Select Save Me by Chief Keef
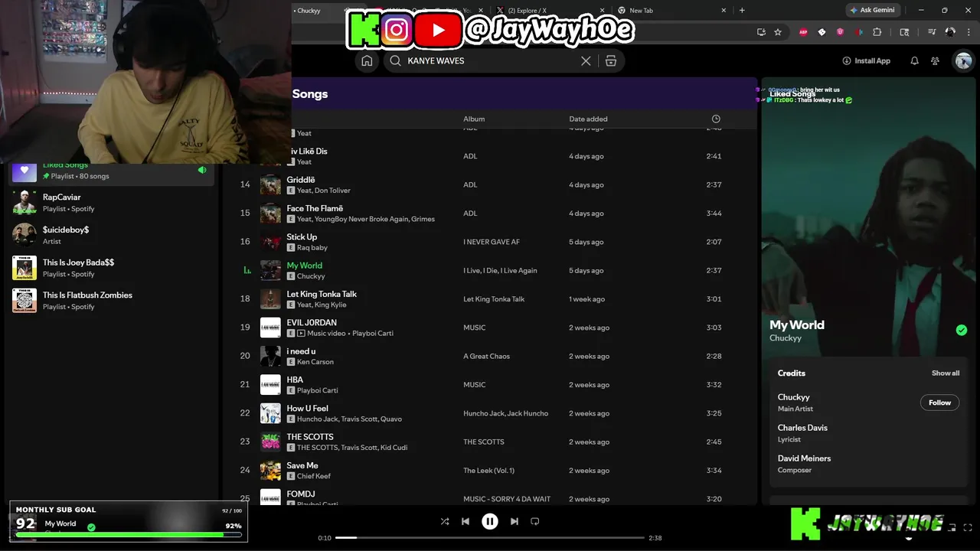Image resolution: width=980 pixels, height=551 pixels. (490, 471)
